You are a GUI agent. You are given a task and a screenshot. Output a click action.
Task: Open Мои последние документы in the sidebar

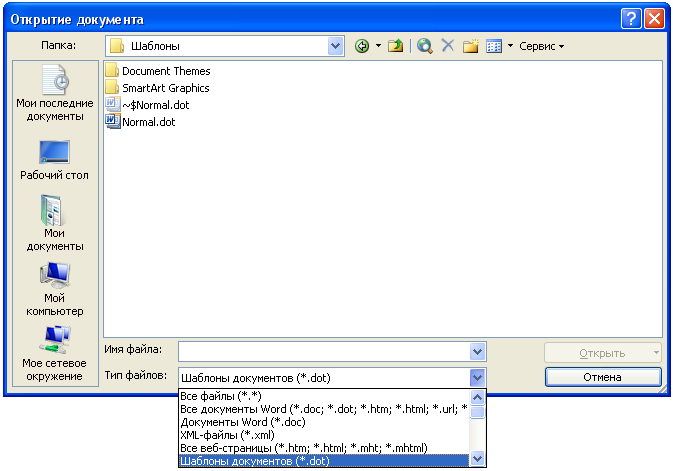pos(55,93)
